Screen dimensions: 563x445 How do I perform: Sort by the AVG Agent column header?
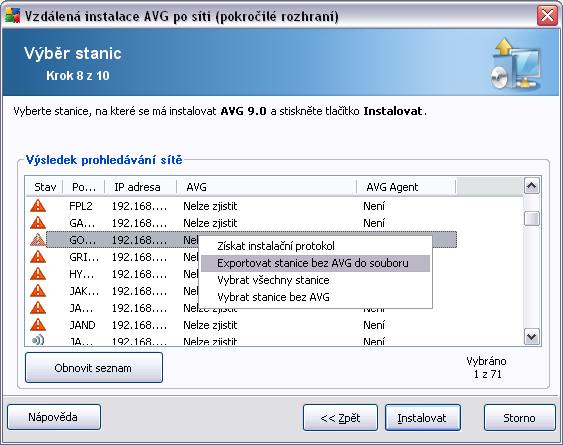click(x=406, y=187)
